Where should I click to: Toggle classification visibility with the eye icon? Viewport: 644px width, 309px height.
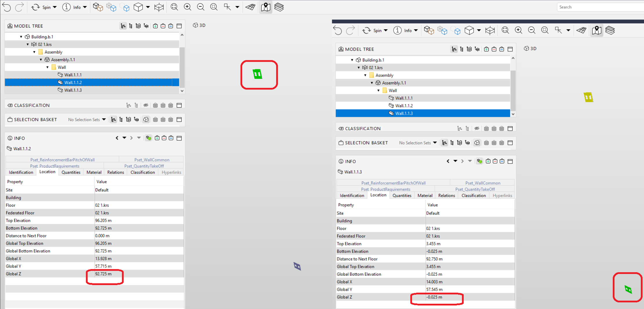tap(146, 105)
